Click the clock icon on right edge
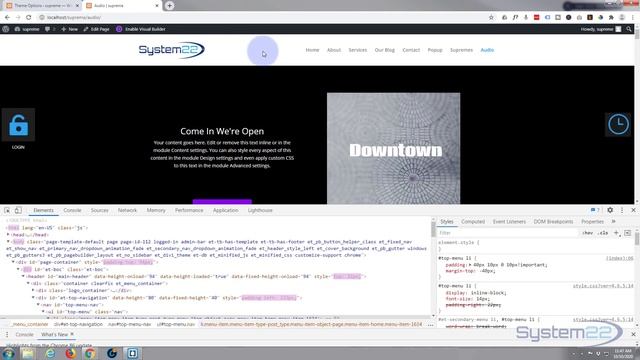This screenshot has height=360, width=640. pos(618,124)
